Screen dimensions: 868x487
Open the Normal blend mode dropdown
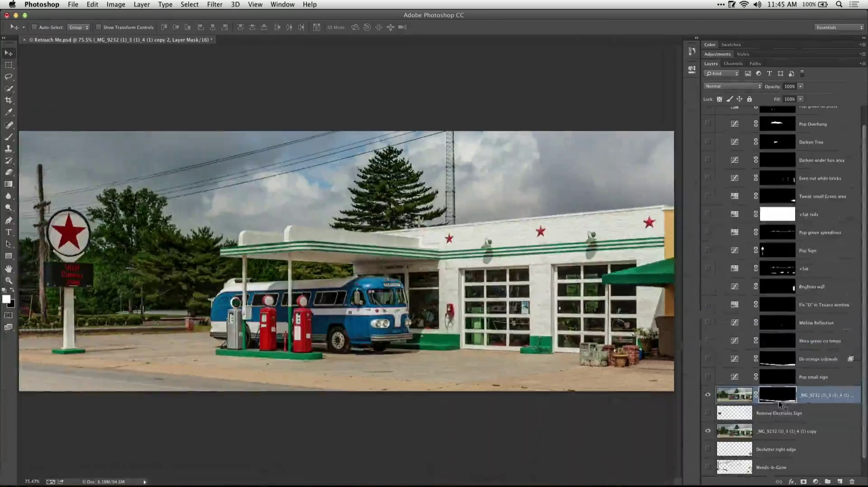(732, 86)
